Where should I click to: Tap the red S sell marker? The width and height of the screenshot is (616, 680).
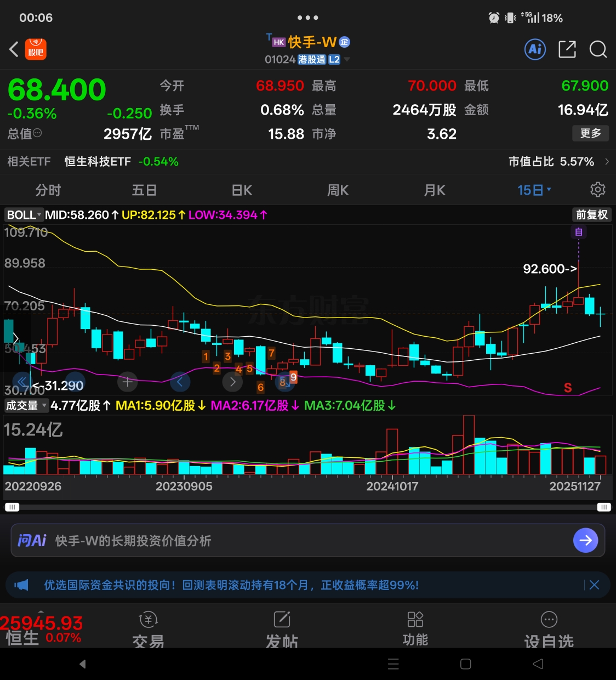[568, 388]
